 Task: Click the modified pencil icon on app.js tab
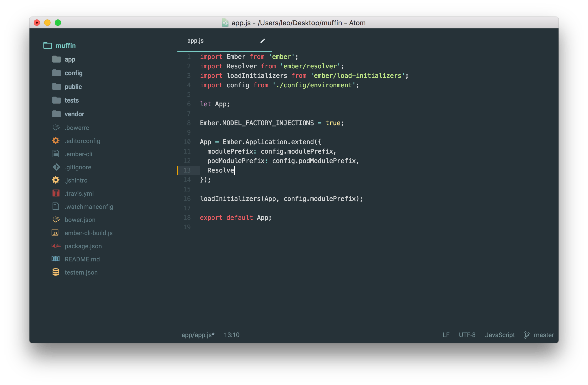click(x=262, y=41)
